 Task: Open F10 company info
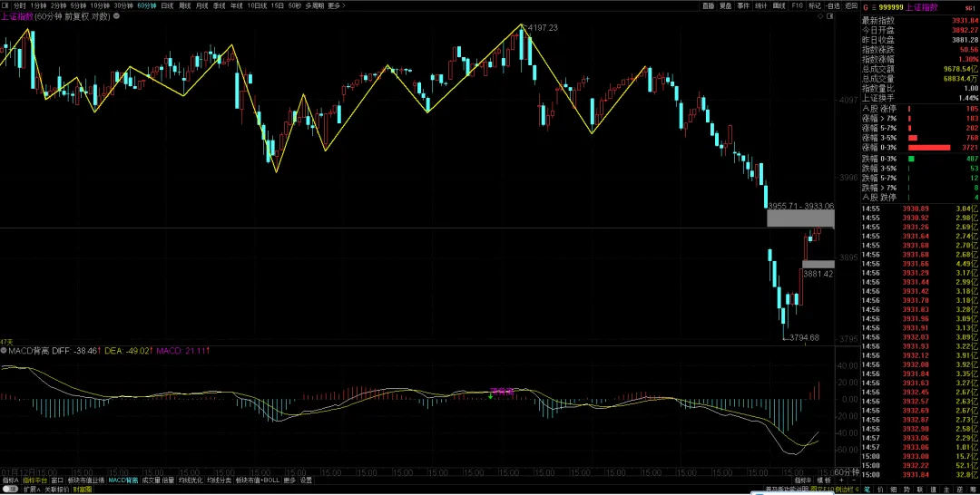797,5
